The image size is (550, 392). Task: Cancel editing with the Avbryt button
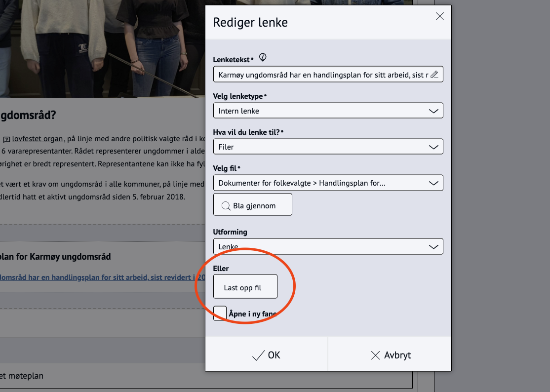(x=390, y=355)
